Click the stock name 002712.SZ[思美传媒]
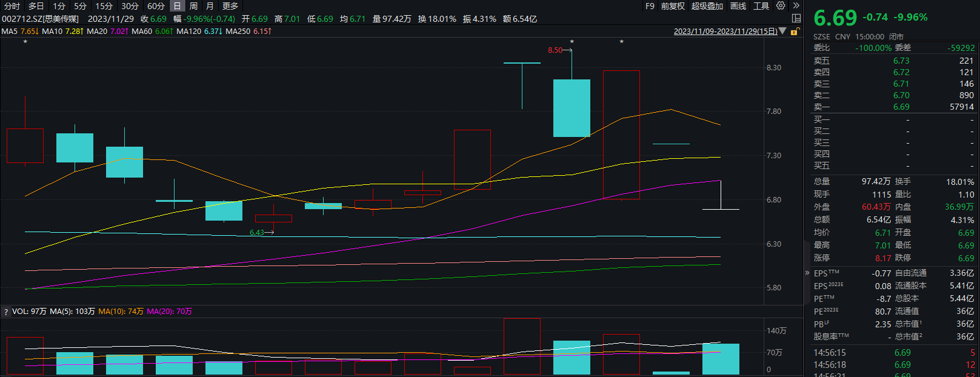 40,19
